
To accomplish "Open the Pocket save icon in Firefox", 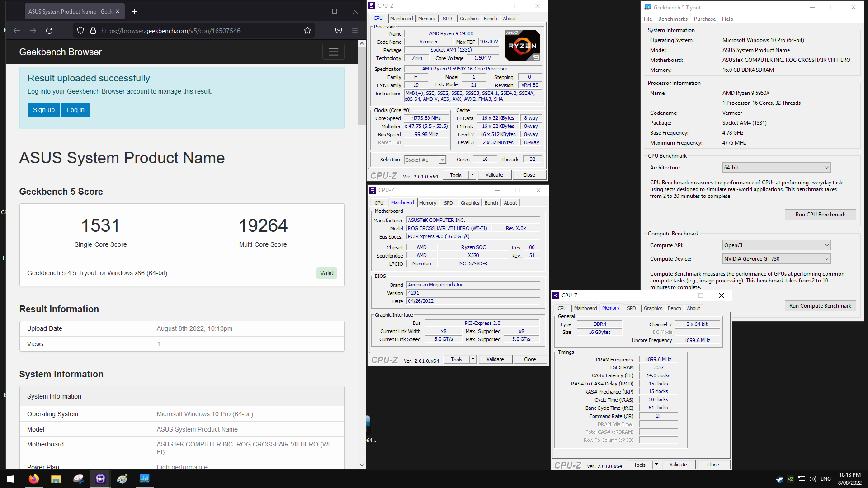I will [339, 31].
